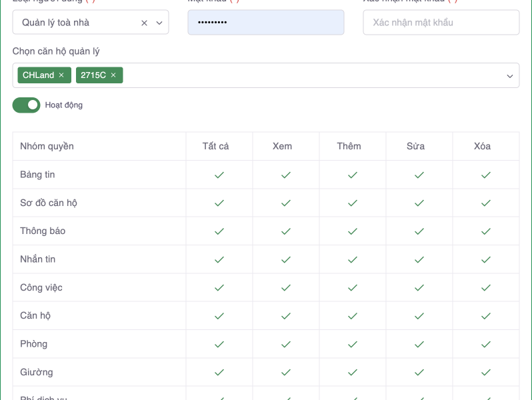Viewport: 532px width, 400px height.
Task: Expand the Chọn căn hộ quản lý dropdown
Action: pos(509,76)
